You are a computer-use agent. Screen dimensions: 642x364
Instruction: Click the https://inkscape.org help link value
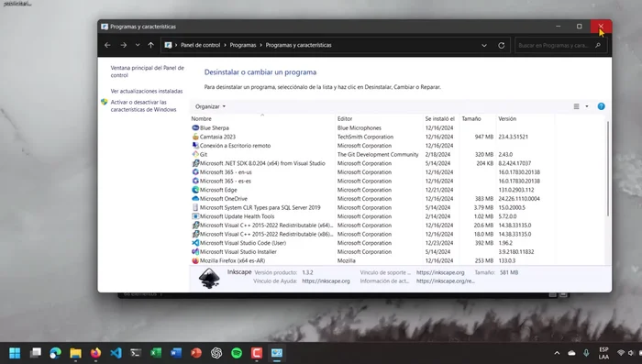point(326,281)
